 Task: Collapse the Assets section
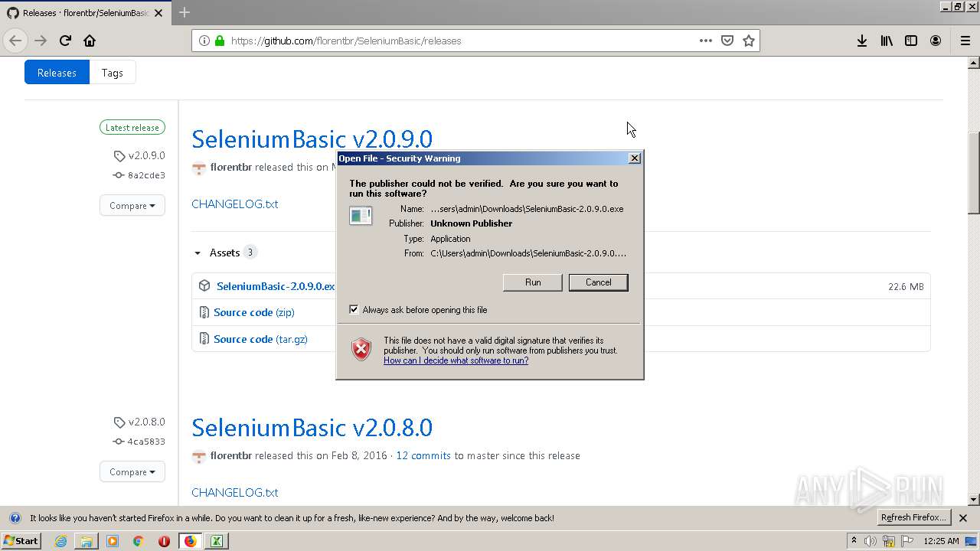[x=224, y=253]
